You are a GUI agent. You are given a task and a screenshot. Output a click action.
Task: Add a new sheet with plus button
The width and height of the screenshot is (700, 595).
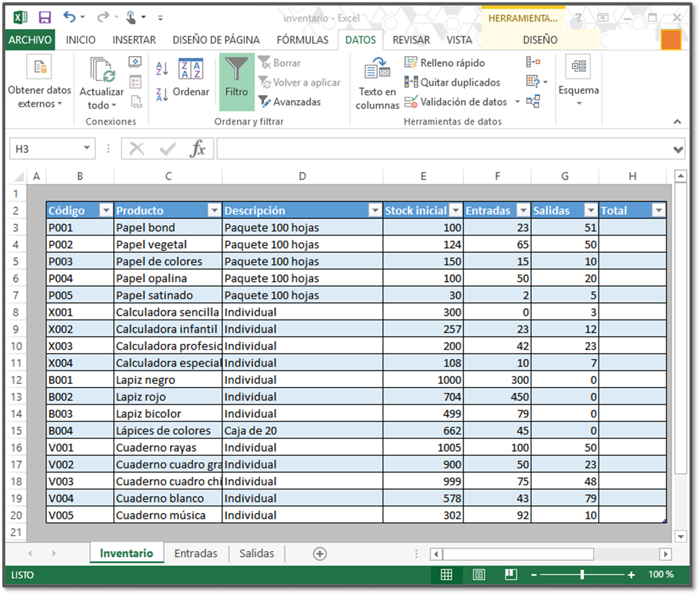coord(320,553)
